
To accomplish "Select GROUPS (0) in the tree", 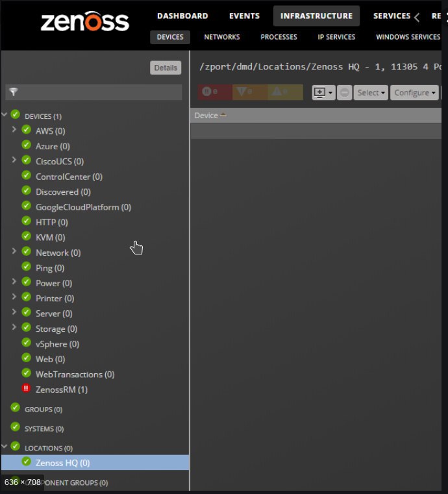I will (x=44, y=410).
